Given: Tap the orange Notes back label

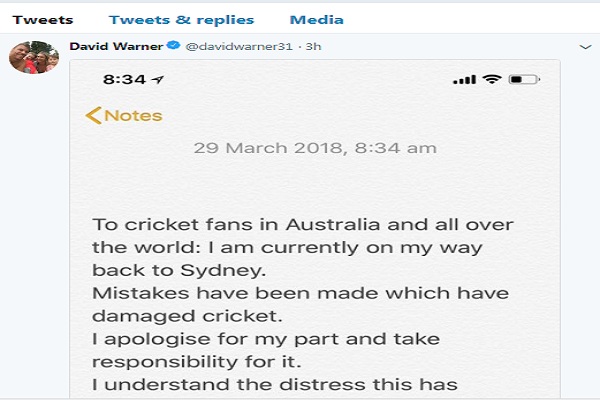Looking at the screenshot, I should pyautogui.click(x=133, y=115).
